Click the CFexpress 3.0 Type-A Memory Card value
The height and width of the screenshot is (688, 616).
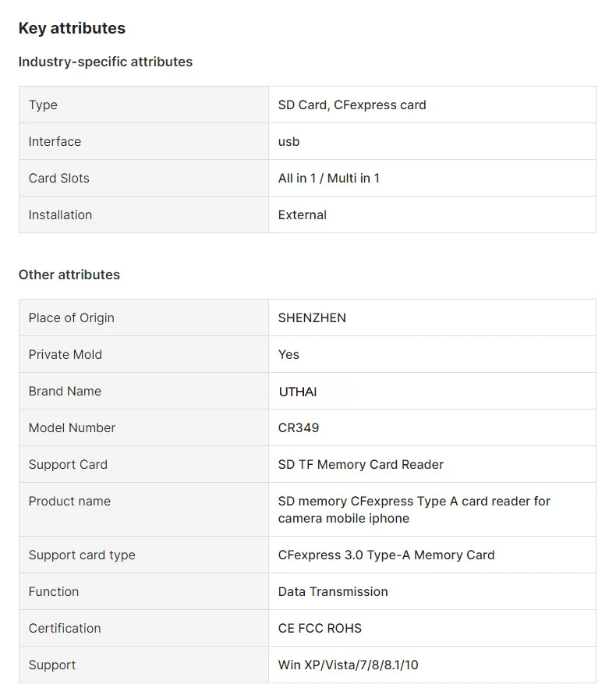click(x=386, y=555)
